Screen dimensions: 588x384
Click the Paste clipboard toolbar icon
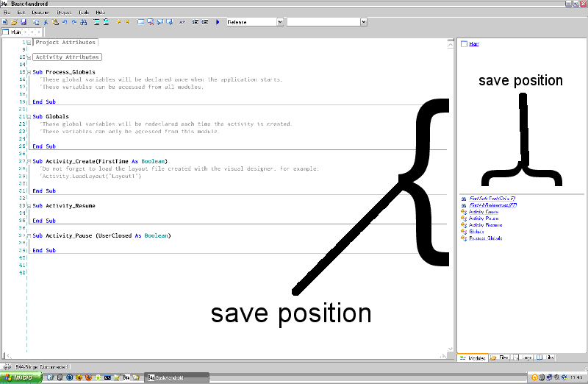click(x=56, y=22)
